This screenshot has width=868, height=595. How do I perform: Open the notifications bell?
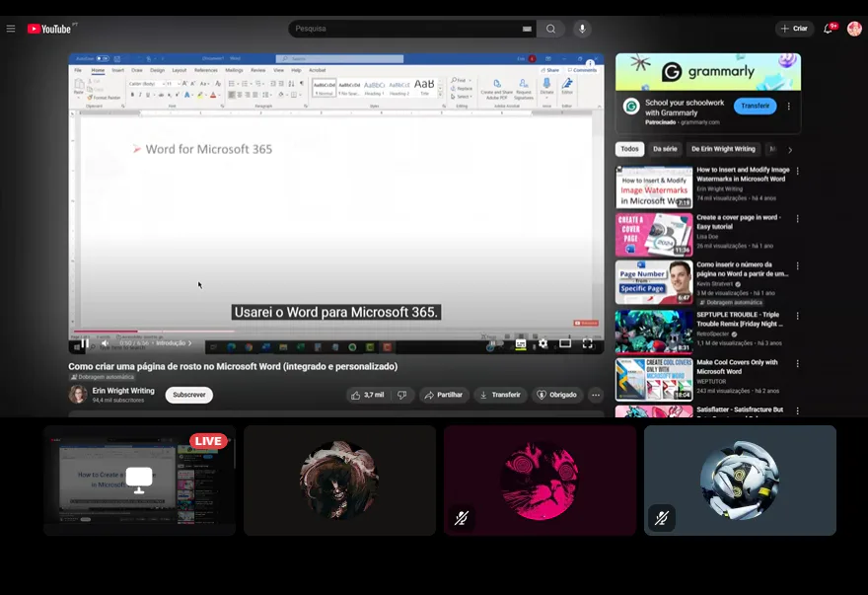(x=829, y=29)
